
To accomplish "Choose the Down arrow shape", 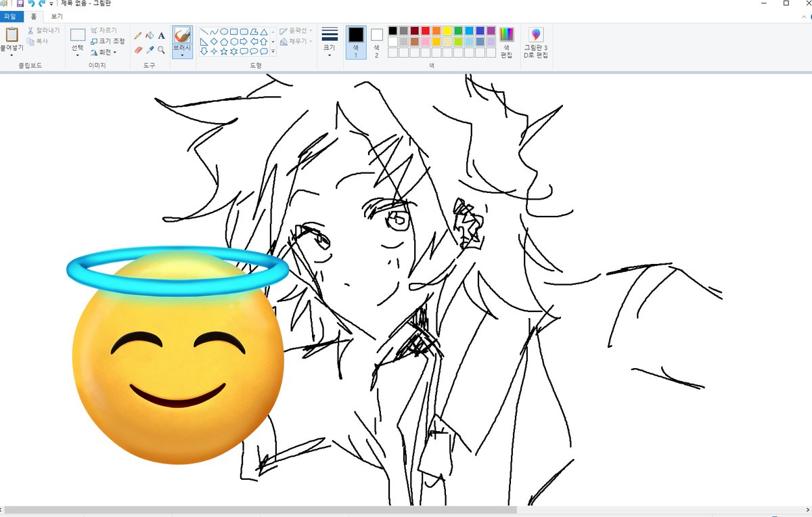I will tap(204, 51).
